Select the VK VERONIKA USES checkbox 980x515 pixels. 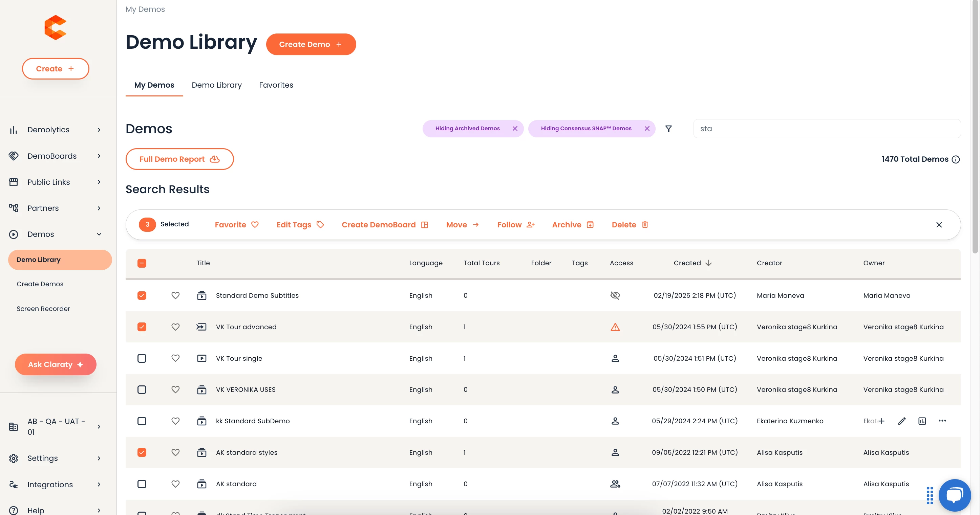click(x=142, y=389)
